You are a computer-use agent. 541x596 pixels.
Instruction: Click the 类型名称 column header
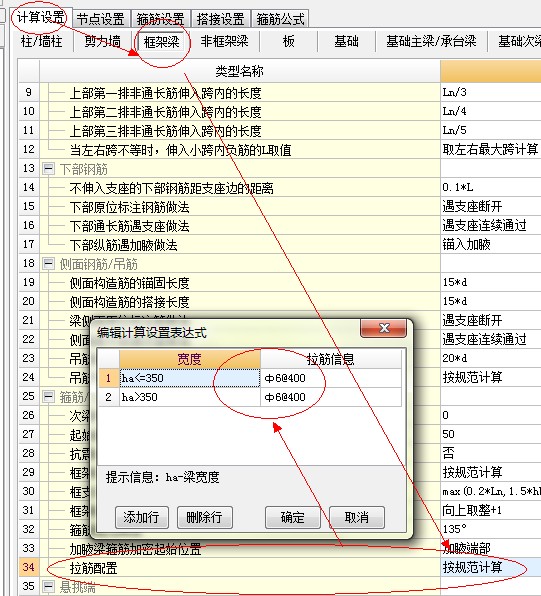tap(240, 71)
